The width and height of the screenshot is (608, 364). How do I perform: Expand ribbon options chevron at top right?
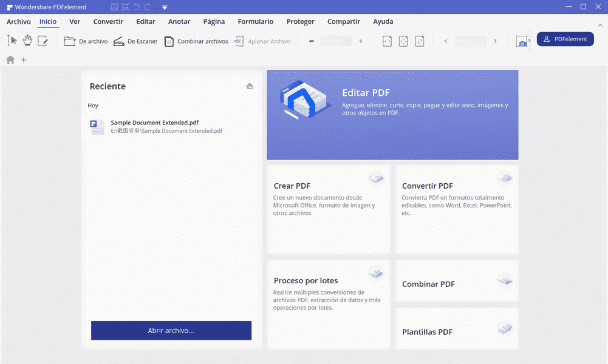(601, 24)
